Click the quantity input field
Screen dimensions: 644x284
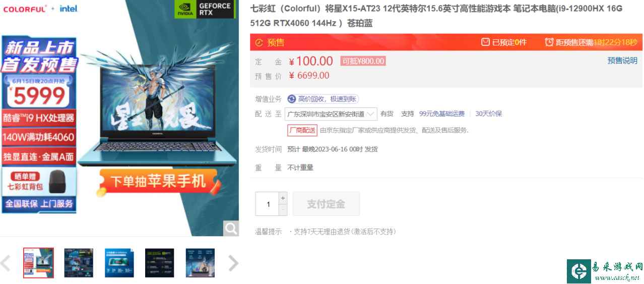point(267,204)
